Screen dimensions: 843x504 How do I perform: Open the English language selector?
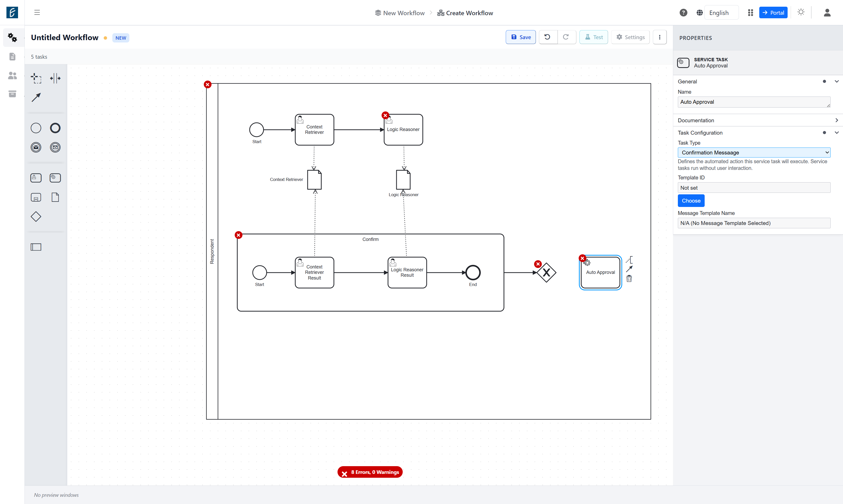[721, 13]
